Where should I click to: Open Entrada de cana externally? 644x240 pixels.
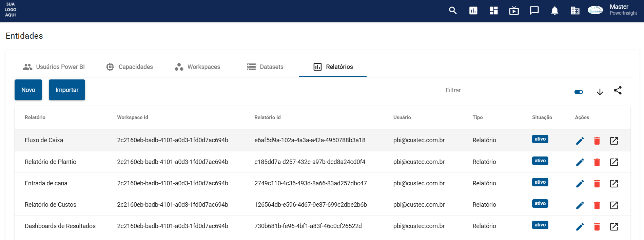click(x=614, y=184)
